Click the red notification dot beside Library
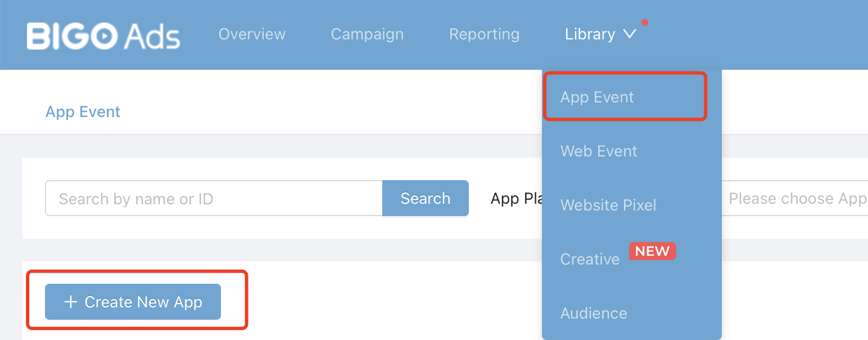The height and width of the screenshot is (340, 868). pos(645,23)
